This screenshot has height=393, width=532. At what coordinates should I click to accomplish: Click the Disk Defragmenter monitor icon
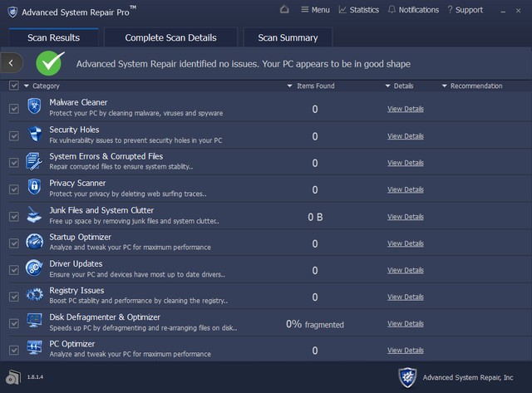[x=34, y=322]
